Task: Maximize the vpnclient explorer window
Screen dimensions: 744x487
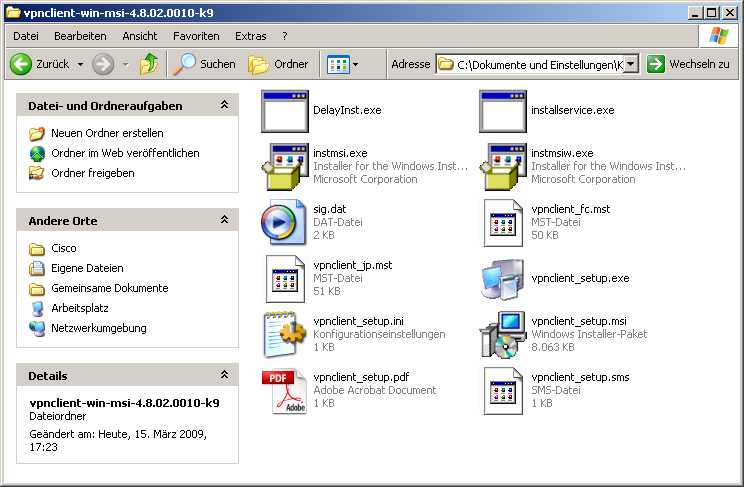Action: tap(712, 13)
